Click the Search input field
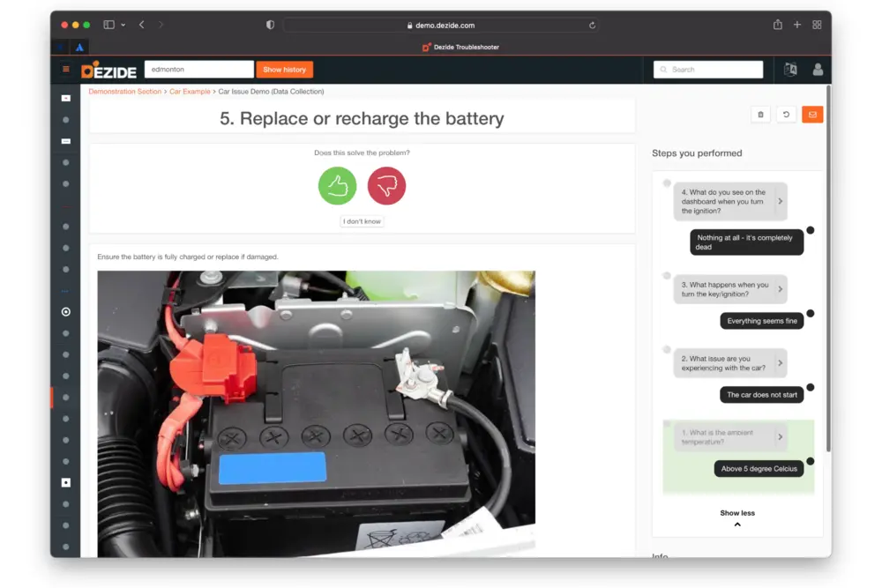Image resolution: width=882 pixels, height=588 pixels. point(708,70)
